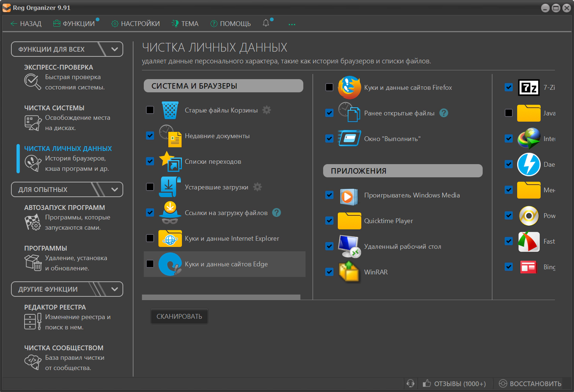574x392 pixels.
Task: Click the three dots more options icon
Action: pos(292,25)
